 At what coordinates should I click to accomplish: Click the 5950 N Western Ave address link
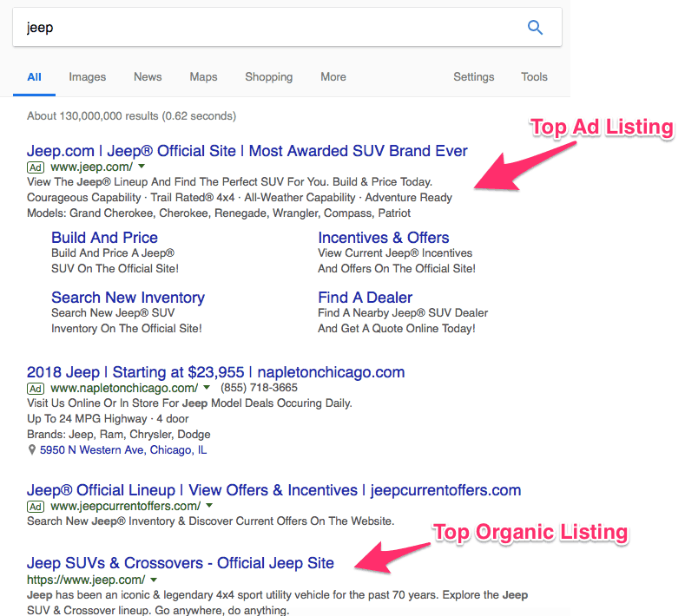click(123, 450)
